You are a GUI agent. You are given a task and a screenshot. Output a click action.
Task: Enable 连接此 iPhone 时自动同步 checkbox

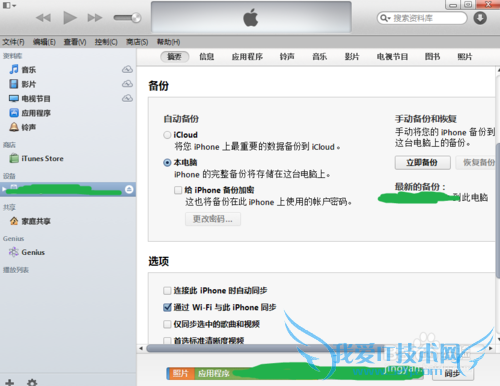(x=167, y=291)
